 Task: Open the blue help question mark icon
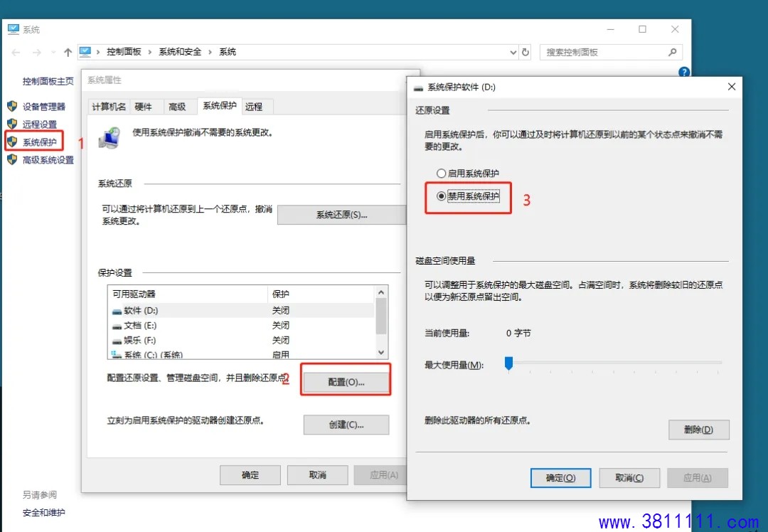point(684,72)
